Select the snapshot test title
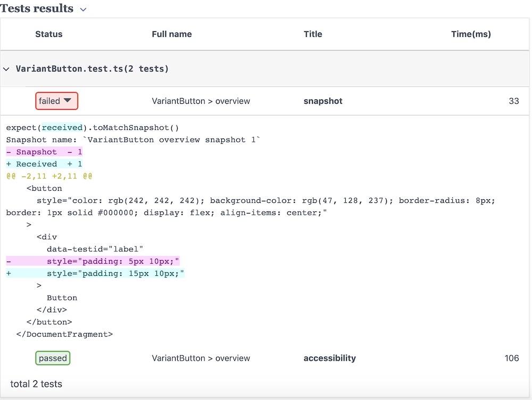The image size is (532, 400). click(323, 101)
